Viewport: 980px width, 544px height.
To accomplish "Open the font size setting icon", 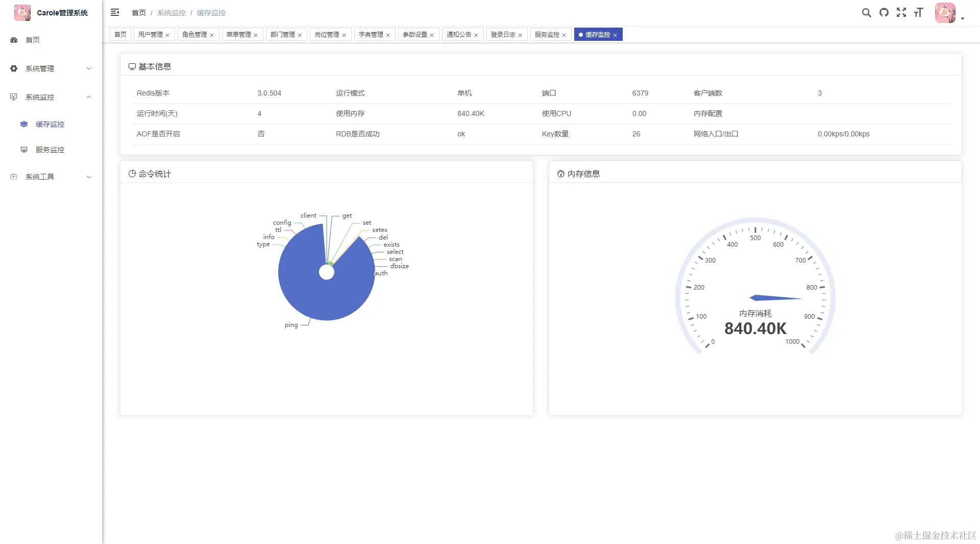I will coord(919,13).
